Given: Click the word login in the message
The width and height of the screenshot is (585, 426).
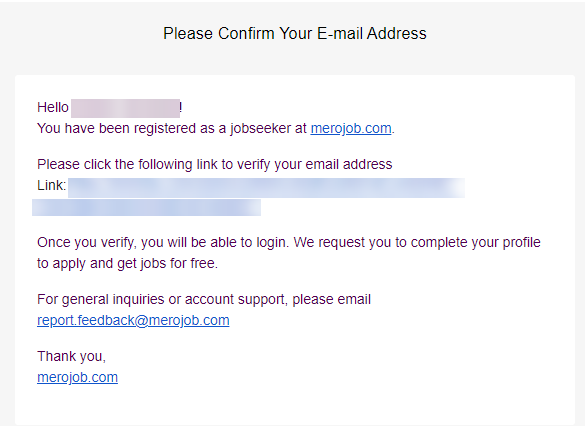Looking at the screenshot, I should 271,243.
